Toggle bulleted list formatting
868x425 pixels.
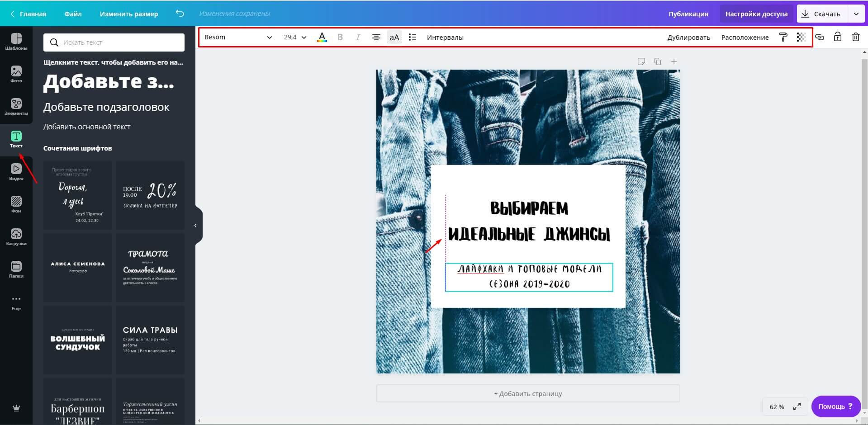pos(412,37)
